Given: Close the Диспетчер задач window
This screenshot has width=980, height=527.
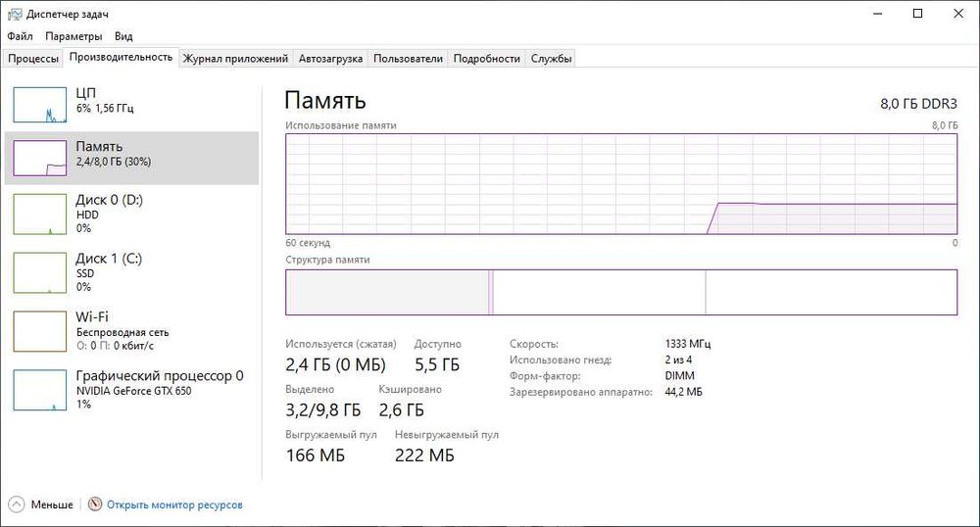Looking at the screenshot, I should pyautogui.click(x=958, y=14).
